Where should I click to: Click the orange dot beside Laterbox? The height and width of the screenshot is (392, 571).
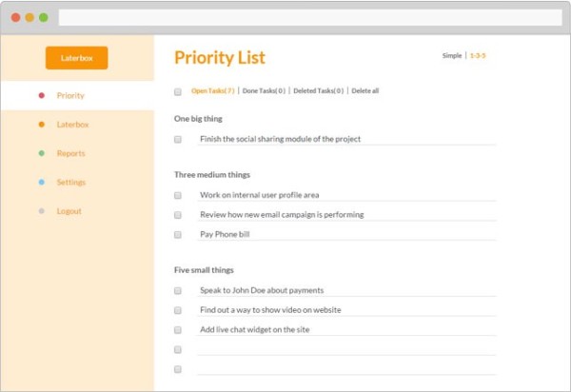41,125
